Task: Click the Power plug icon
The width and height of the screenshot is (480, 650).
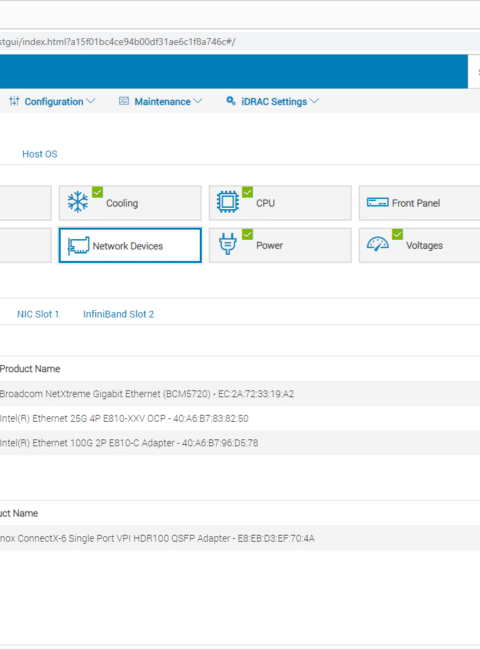Action: (228, 244)
